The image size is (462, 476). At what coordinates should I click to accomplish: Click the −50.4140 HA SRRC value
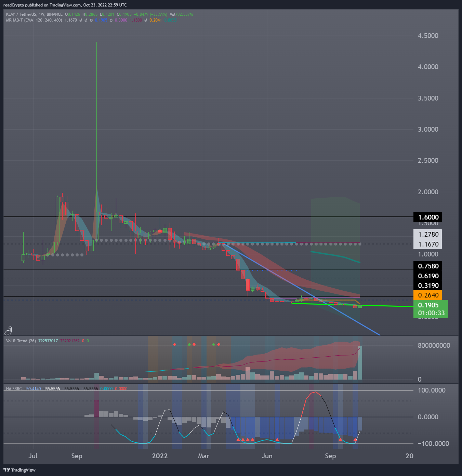pyautogui.click(x=33, y=389)
